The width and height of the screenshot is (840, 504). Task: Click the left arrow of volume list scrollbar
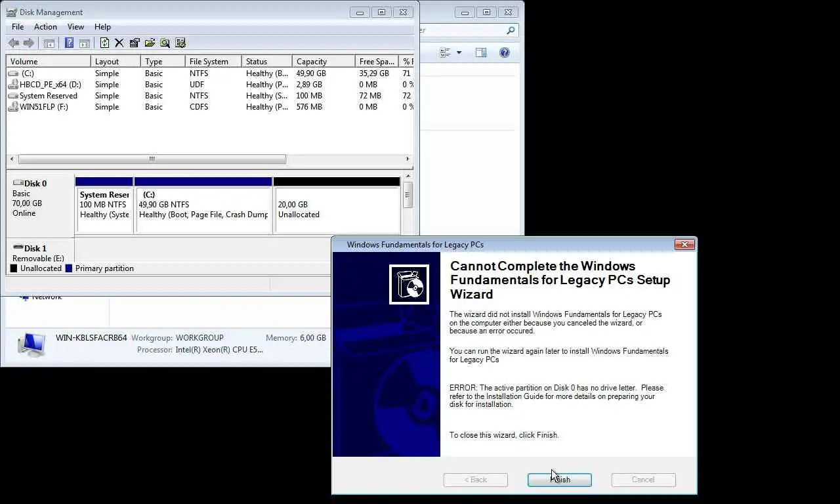pyautogui.click(x=12, y=159)
